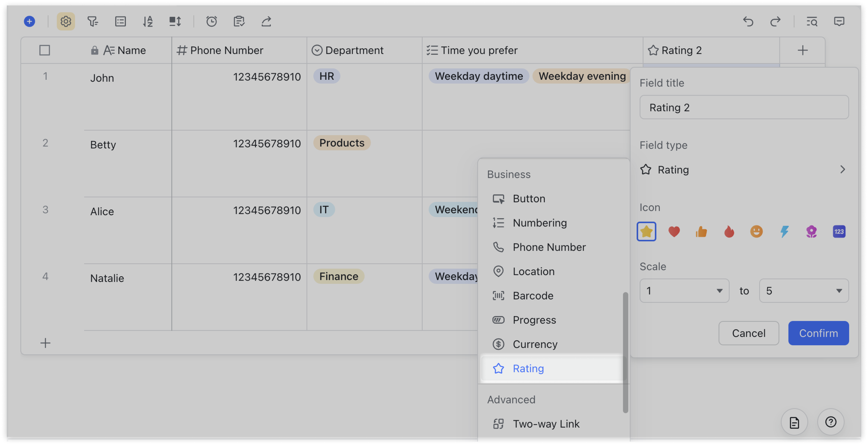Choose the 123 number rating icon

click(x=839, y=231)
